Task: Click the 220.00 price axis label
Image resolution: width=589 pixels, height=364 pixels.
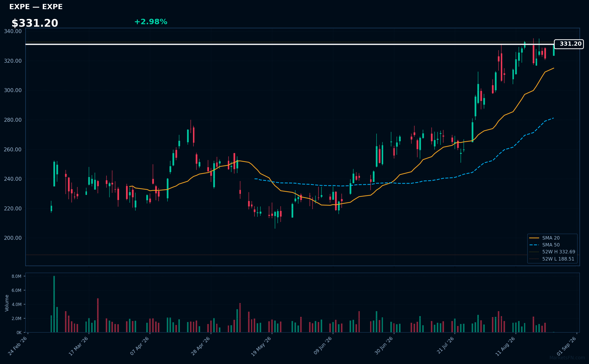Action: [x=13, y=208]
